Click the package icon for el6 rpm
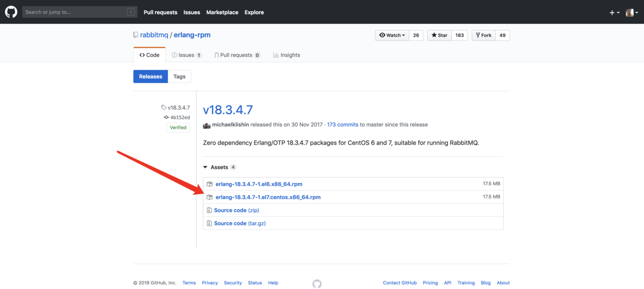The width and height of the screenshot is (644, 289). [x=210, y=184]
